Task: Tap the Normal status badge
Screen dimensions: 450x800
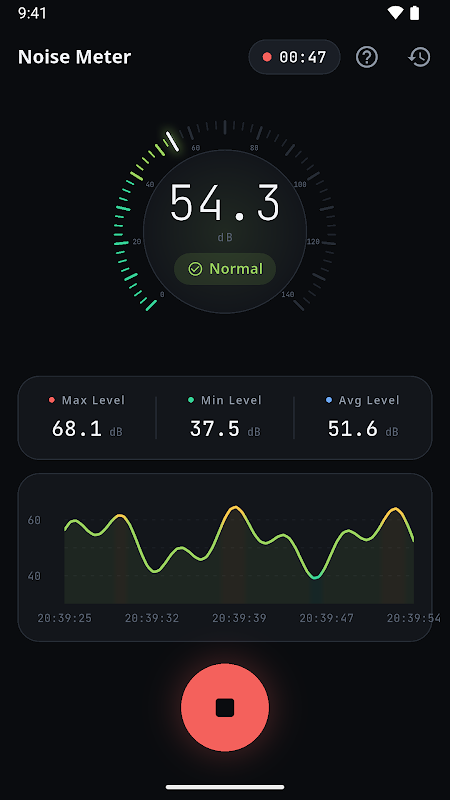Action: point(225,269)
